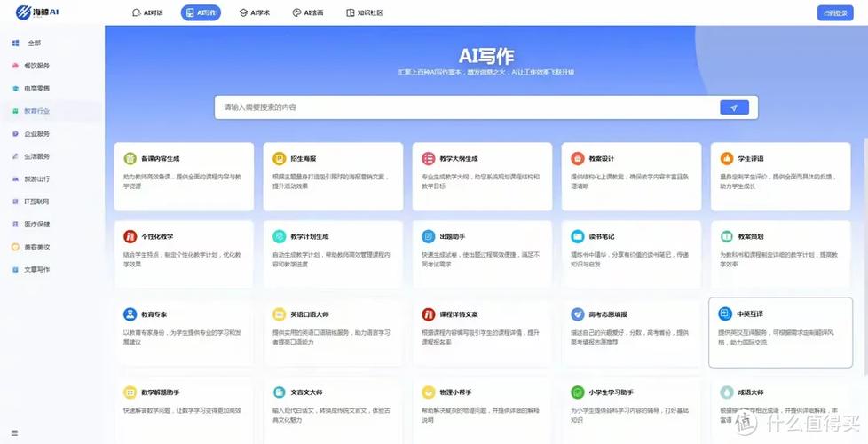Viewport: 868px width, 444px height.
Task: Select the AI写作 tab
Action: point(201,12)
